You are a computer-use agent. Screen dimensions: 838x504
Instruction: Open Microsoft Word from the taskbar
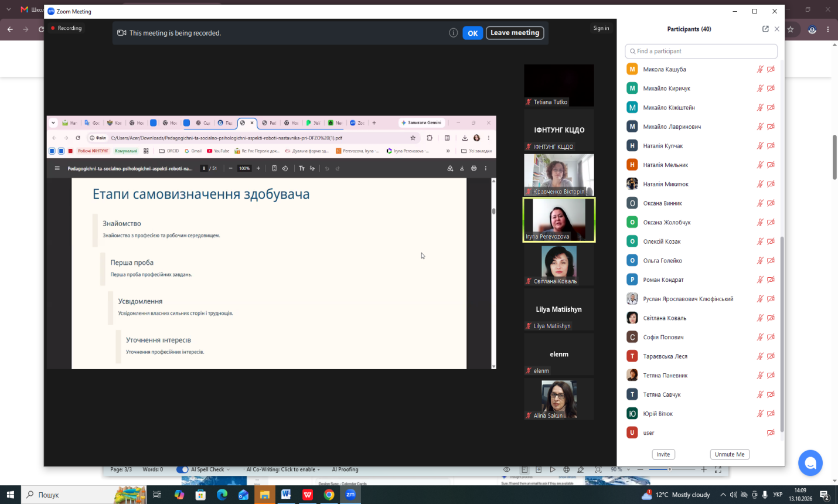click(x=286, y=495)
